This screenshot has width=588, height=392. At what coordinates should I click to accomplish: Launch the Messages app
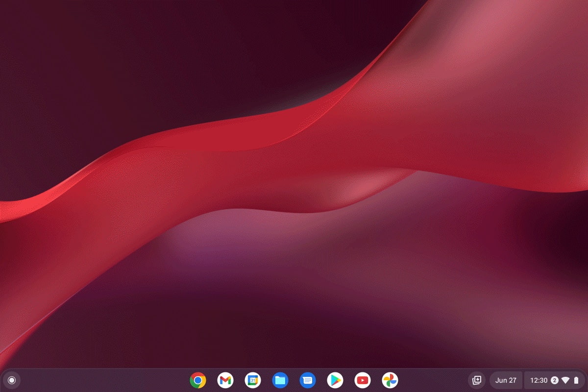coord(308,380)
